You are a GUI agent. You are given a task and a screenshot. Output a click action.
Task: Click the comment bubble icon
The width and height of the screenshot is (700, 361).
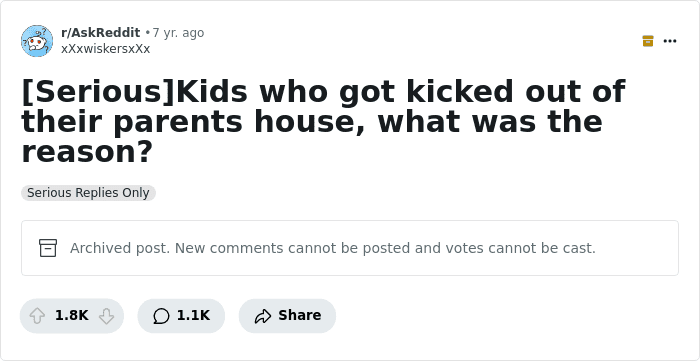click(161, 316)
